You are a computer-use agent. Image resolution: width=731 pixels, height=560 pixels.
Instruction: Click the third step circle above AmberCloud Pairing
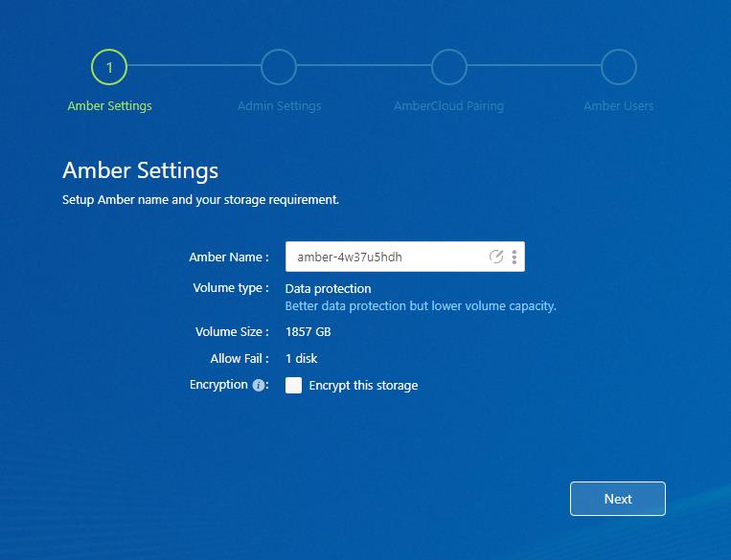pos(448,67)
